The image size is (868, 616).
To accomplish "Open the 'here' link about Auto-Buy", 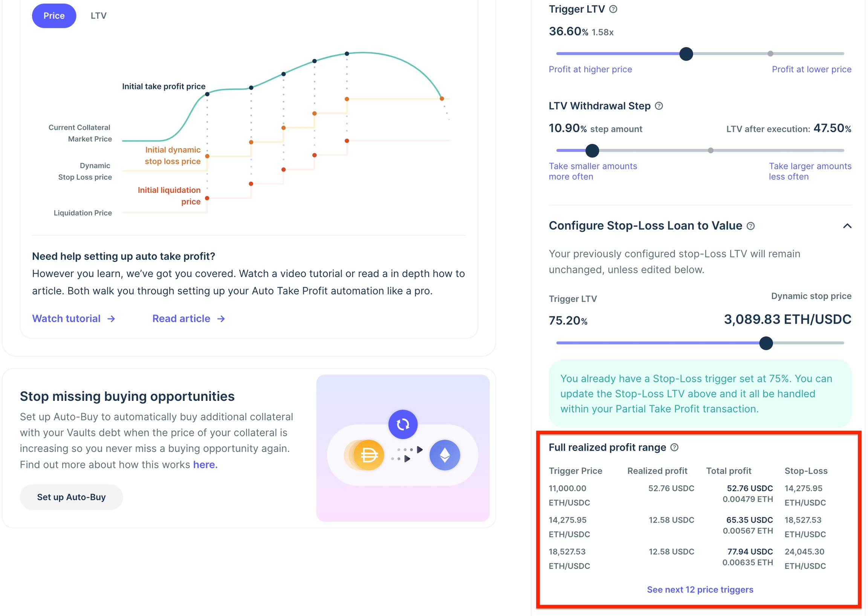I will [205, 465].
